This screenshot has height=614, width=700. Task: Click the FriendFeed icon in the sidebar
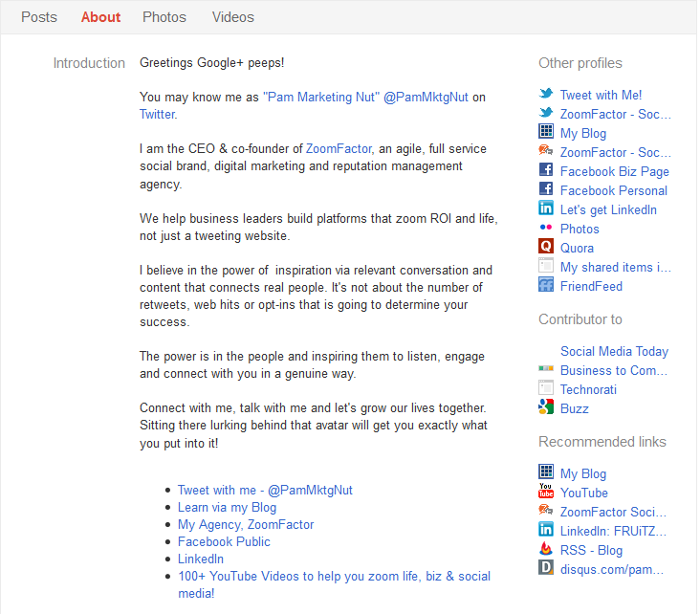tap(546, 286)
